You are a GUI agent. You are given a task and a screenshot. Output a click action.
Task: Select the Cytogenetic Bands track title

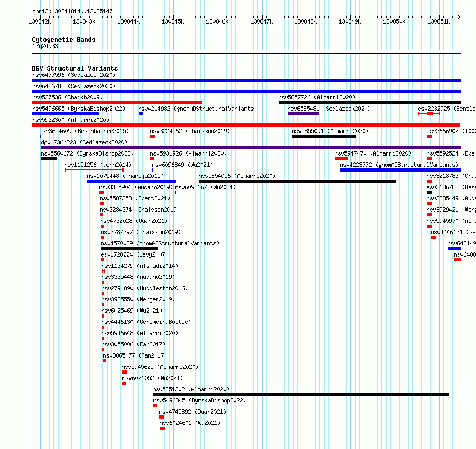[x=64, y=40]
